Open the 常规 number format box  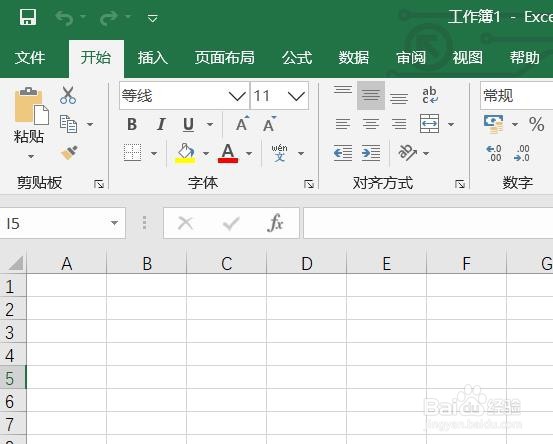tap(516, 96)
